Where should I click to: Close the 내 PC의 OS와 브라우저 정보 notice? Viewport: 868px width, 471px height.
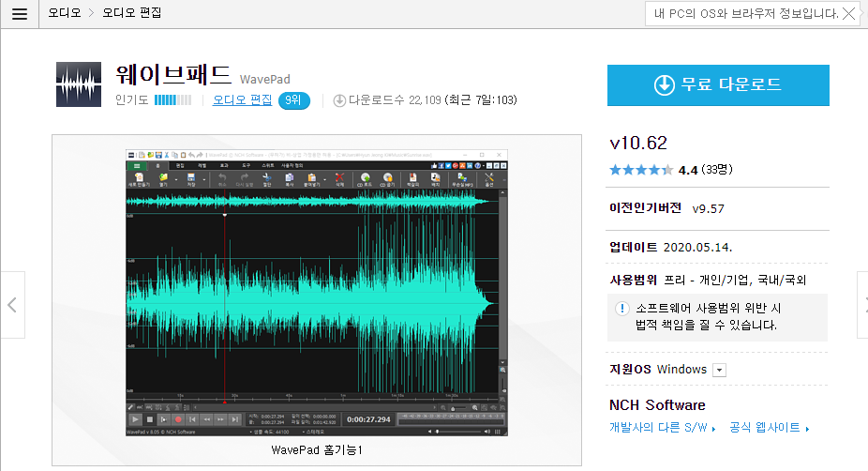tap(848, 14)
